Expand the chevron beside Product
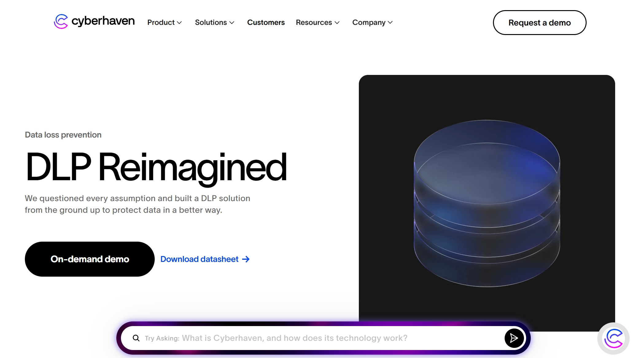This screenshot has width=644, height=358. point(180,23)
